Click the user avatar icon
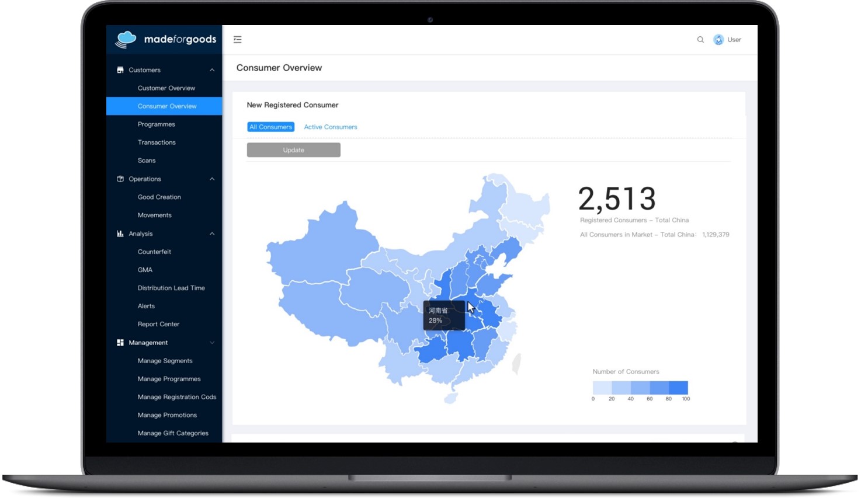 pos(718,40)
